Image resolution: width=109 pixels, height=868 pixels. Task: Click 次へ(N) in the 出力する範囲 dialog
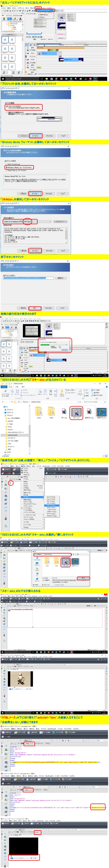point(35,136)
